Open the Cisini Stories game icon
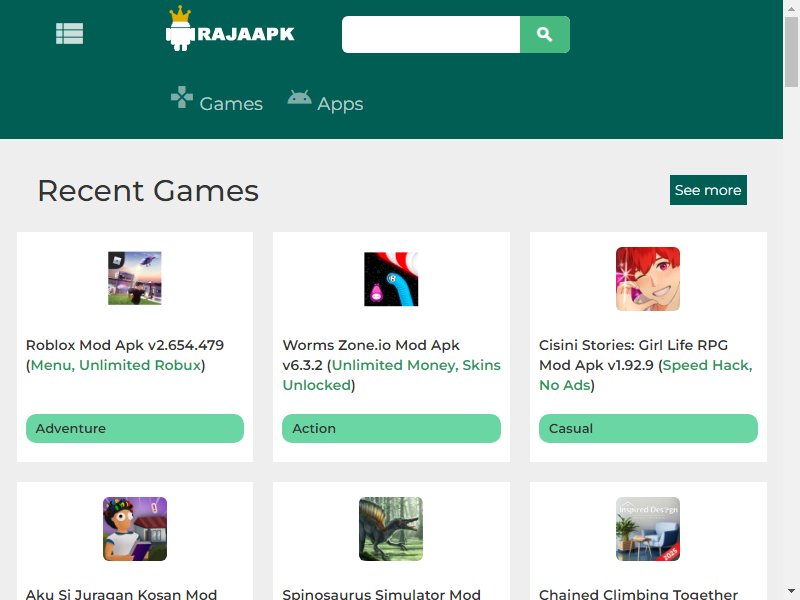Screen dimensions: 800x600 pyautogui.click(x=648, y=279)
